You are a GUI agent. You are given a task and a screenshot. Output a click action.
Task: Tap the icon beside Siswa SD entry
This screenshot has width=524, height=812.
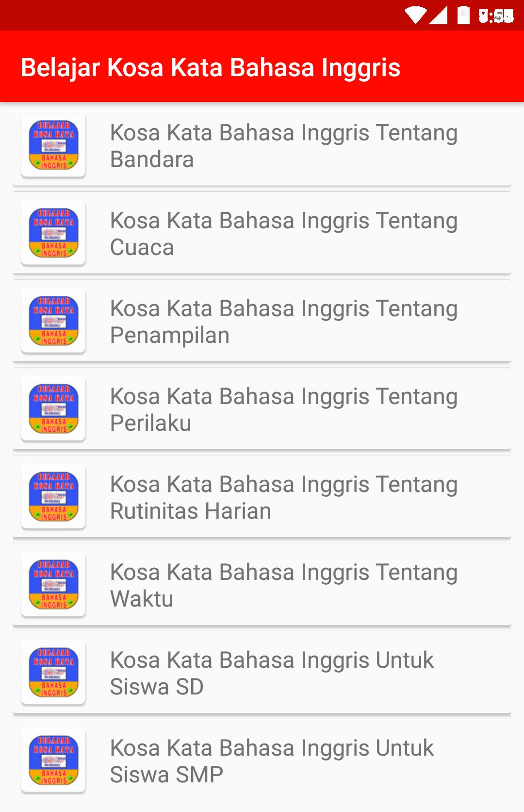coord(53,673)
